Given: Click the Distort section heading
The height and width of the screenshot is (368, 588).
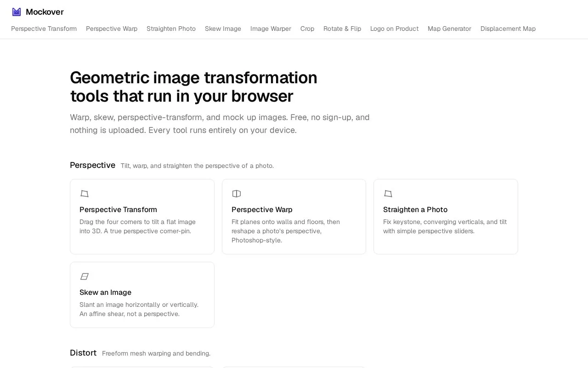Looking at the screenshot, I should click(83, 353).
